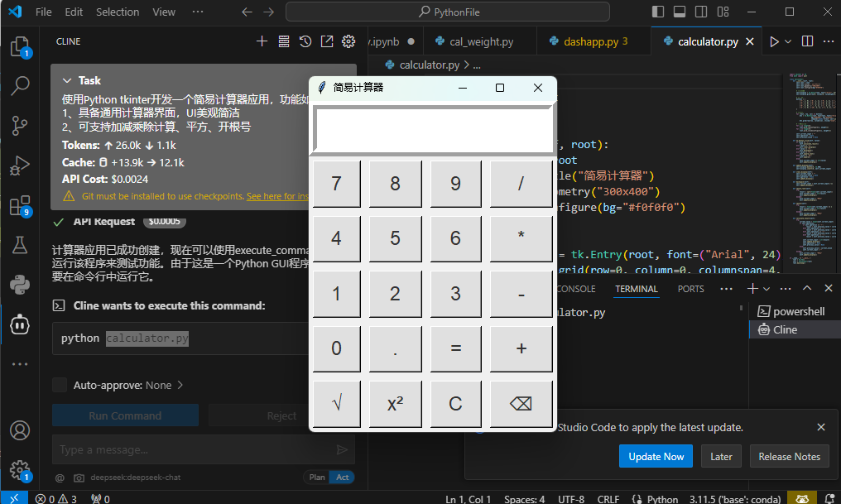Open the File menu

tap(43, 12)
